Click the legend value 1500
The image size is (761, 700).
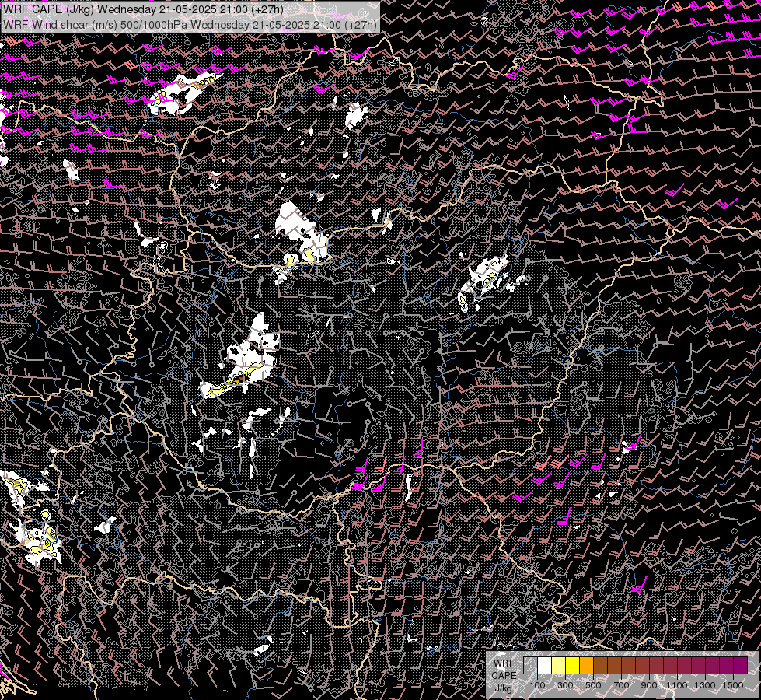coord(733,685)
